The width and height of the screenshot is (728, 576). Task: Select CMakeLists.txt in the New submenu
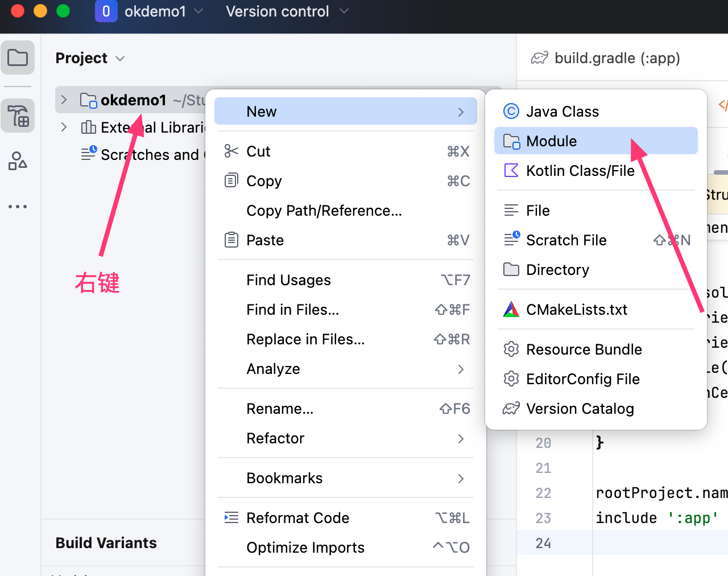(596, 310)
